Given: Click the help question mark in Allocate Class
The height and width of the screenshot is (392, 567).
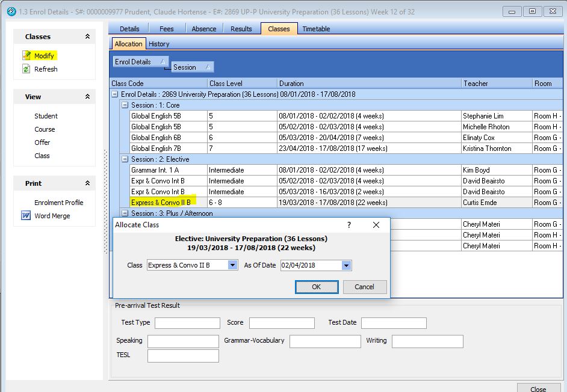Looking at the screenshot, I should coord(349,225).
